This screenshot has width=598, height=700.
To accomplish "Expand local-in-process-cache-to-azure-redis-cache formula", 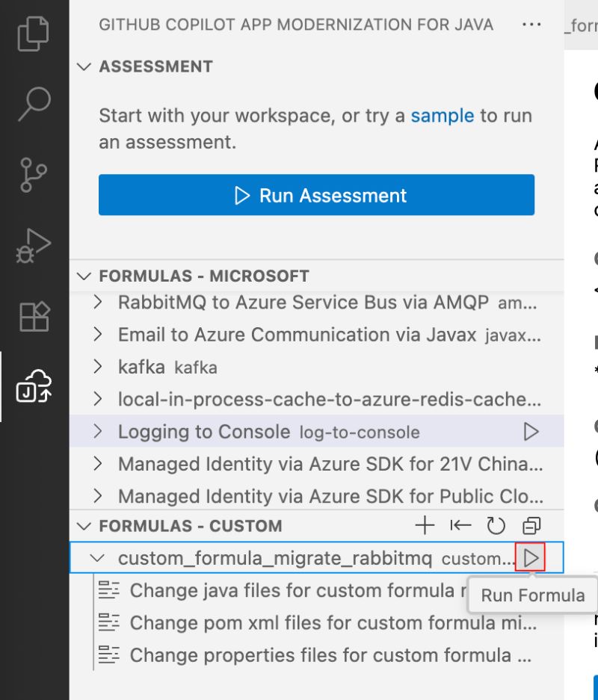I will [x=98, y=399].
